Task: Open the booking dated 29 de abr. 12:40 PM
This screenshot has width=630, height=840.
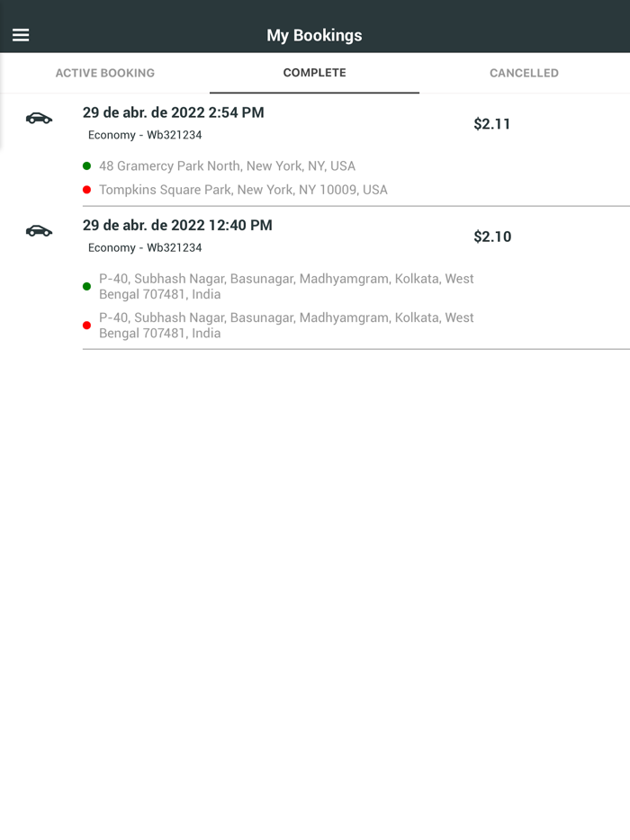Action: tap(177, 225)
